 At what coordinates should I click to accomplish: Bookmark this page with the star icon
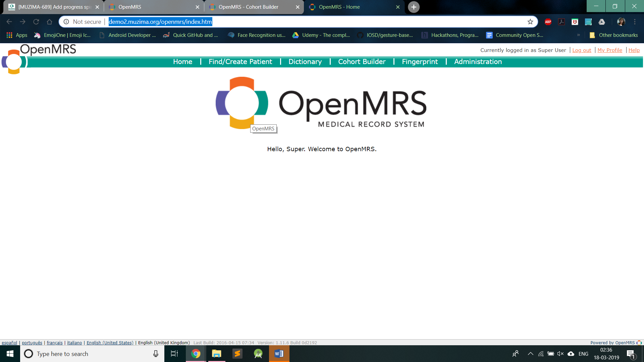530,22
